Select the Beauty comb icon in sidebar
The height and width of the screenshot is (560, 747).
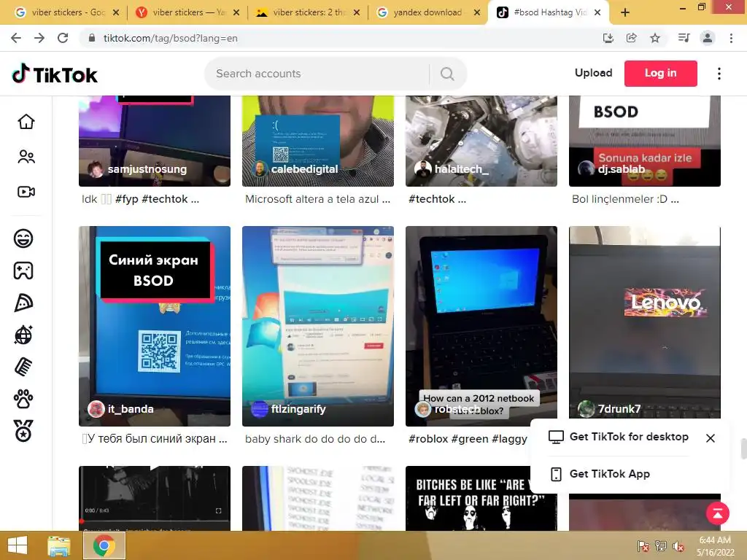point(23,367)
